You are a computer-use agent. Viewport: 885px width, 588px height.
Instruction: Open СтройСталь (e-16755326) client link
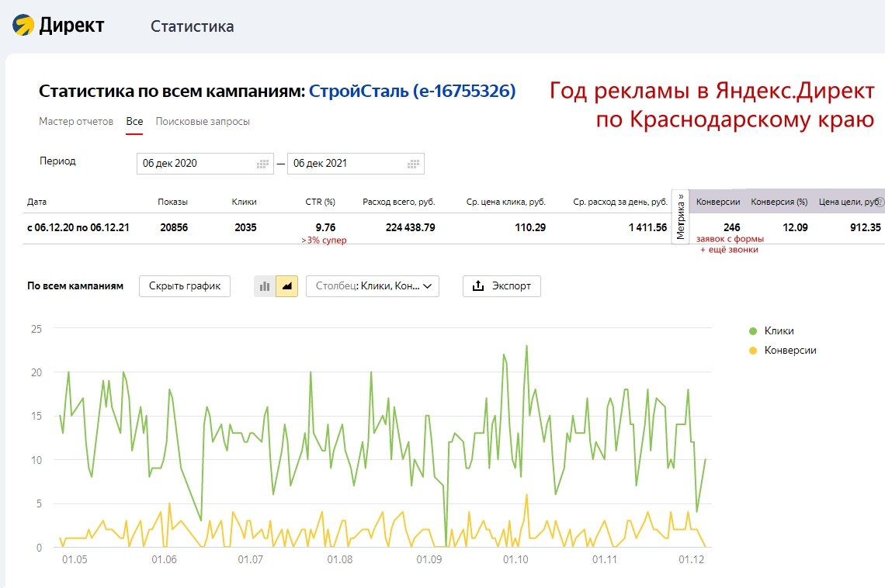click(x=412, y=92)
